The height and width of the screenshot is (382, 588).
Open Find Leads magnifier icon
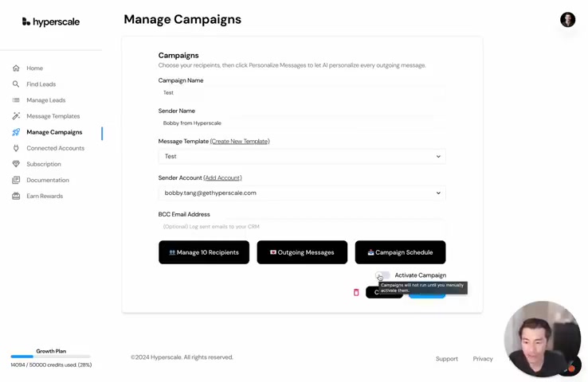point(16,84)
